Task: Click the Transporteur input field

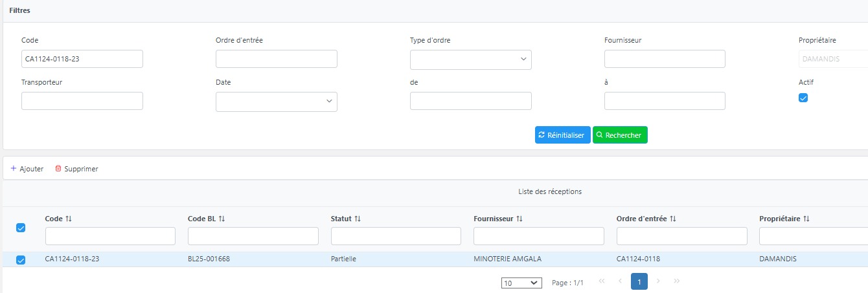Action: (82, 101)
